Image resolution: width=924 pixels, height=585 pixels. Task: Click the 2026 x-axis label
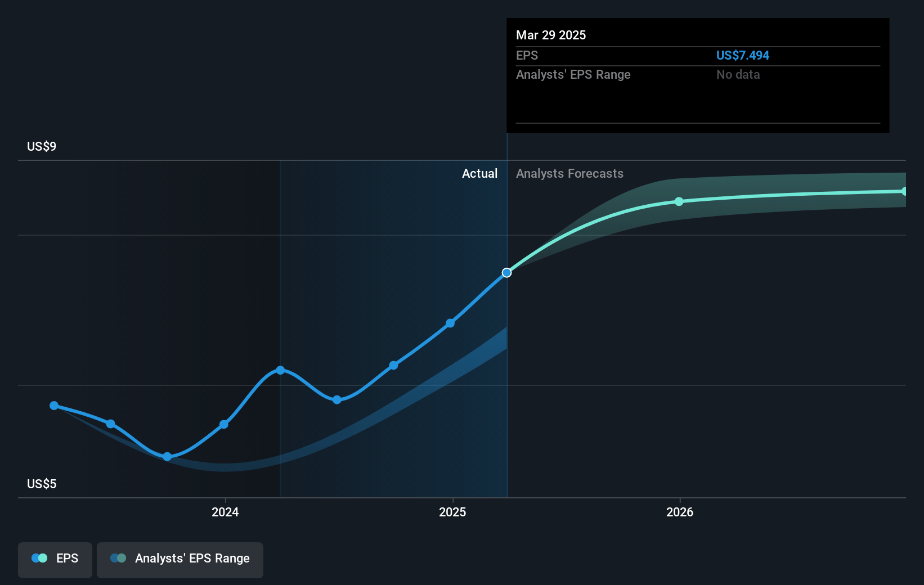[x=680, y=512]
